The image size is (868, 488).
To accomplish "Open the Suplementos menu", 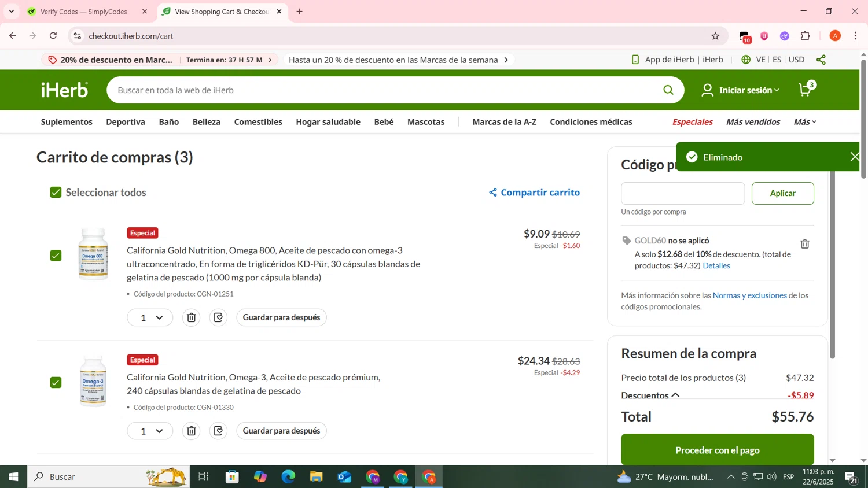I will click(x=67, y=121).
